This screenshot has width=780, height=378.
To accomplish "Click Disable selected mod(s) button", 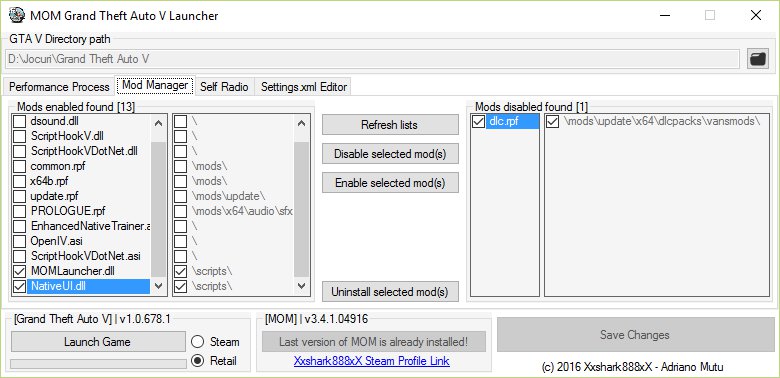I will [390, 154].
